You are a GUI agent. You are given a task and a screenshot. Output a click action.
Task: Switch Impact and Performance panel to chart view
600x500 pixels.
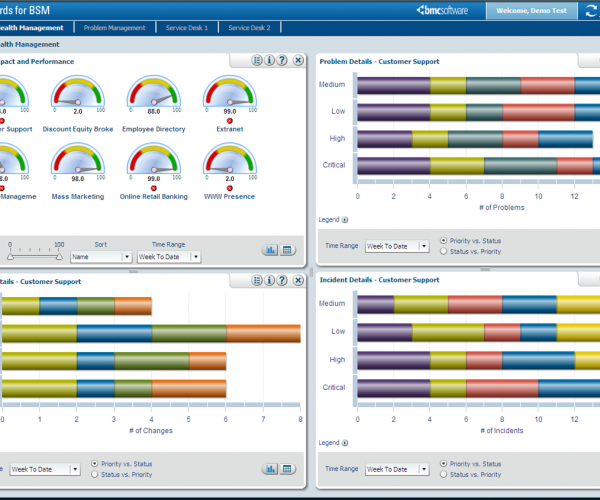point(271,250)
